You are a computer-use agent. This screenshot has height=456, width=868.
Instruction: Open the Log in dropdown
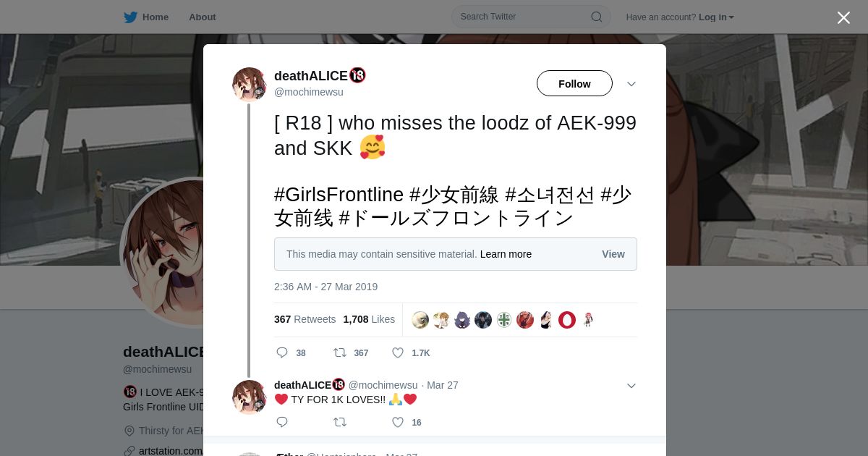[x=716, y=17]
